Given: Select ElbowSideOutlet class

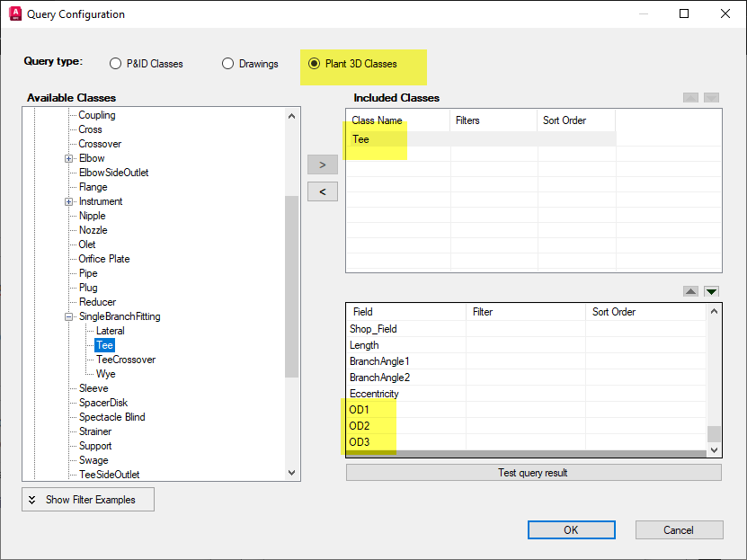Looking at the screenshot, I should (x=114, y=173).
